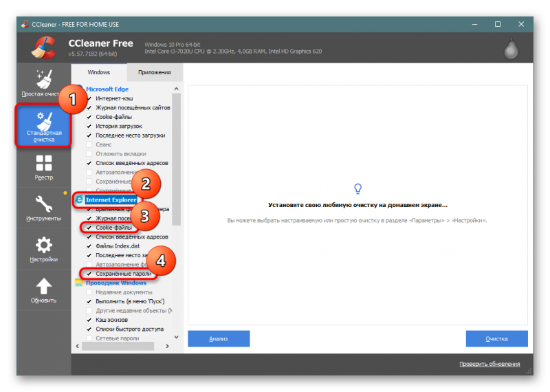Open the Проверить обновления link

coord(489,364)
